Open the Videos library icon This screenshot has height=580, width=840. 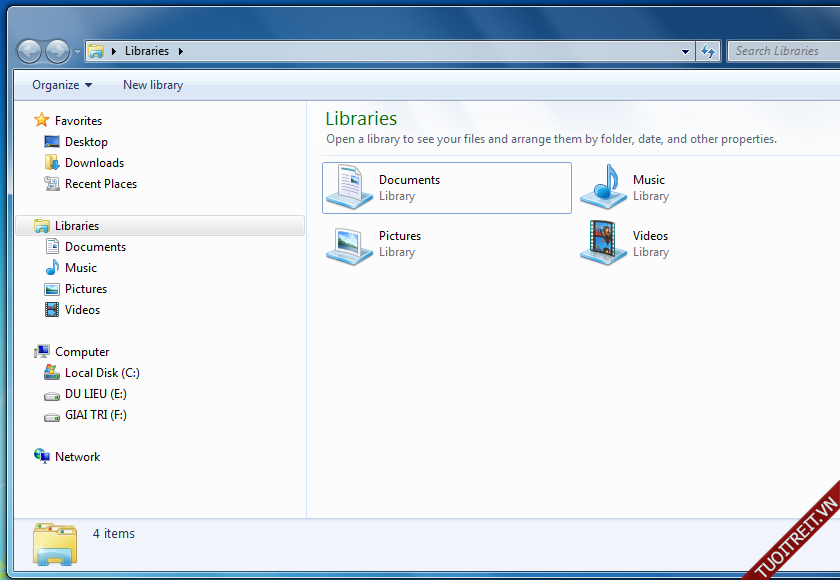[x=603, y=244]
